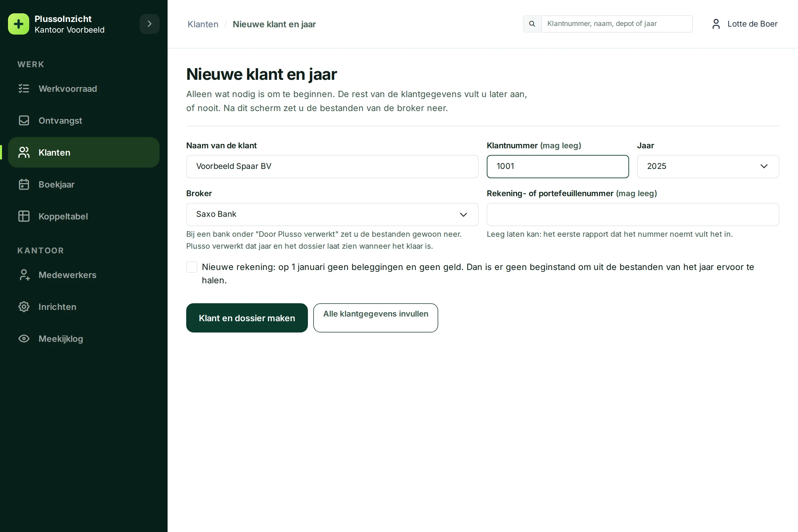Viewport: 798px width, 532px height.
Task: Click Klant en dossier maken button
Action: (247, 318)
